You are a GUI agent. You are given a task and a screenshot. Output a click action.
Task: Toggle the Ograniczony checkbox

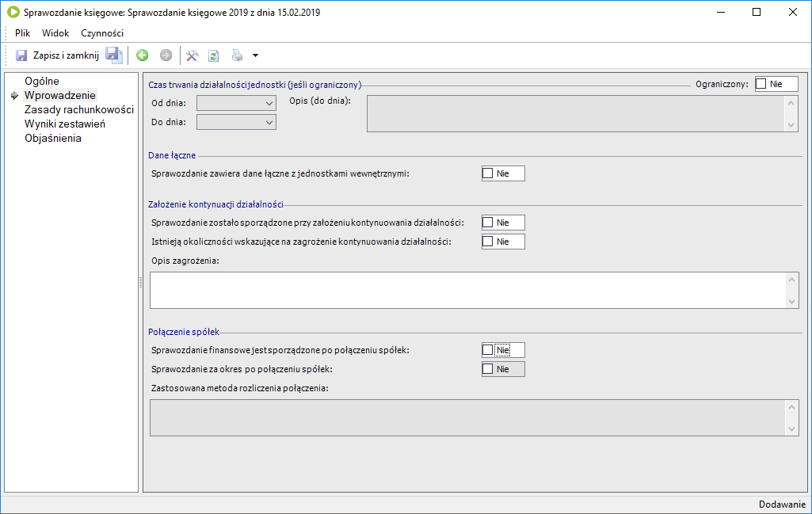(761, 84)
